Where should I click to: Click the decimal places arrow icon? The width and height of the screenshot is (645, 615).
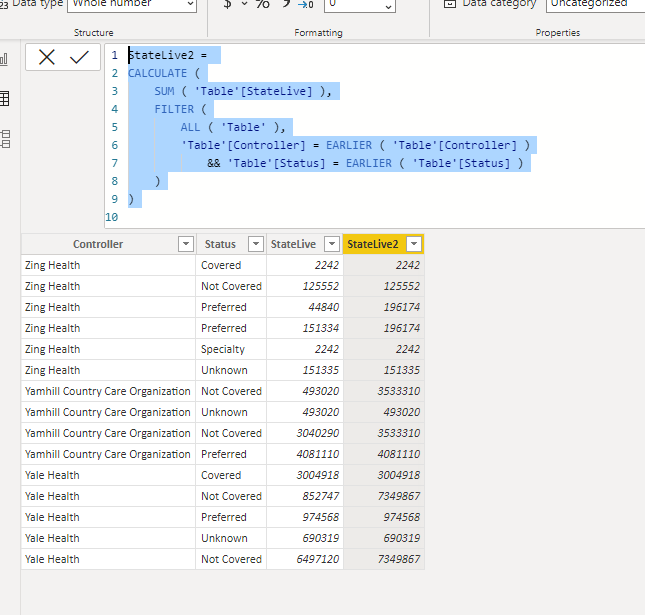coord(306,5)
